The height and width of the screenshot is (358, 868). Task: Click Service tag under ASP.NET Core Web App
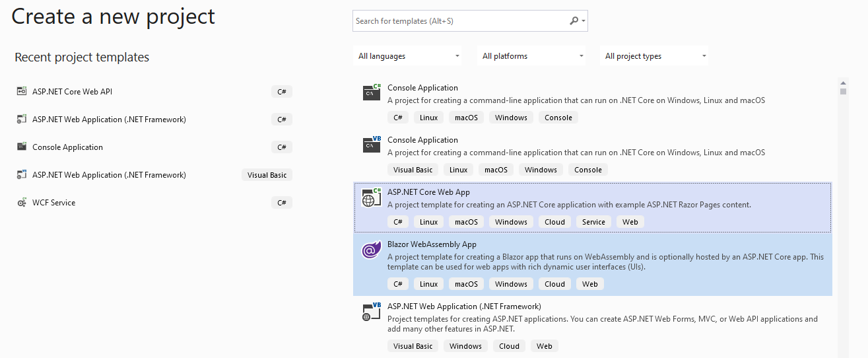(x=593, y=222)
